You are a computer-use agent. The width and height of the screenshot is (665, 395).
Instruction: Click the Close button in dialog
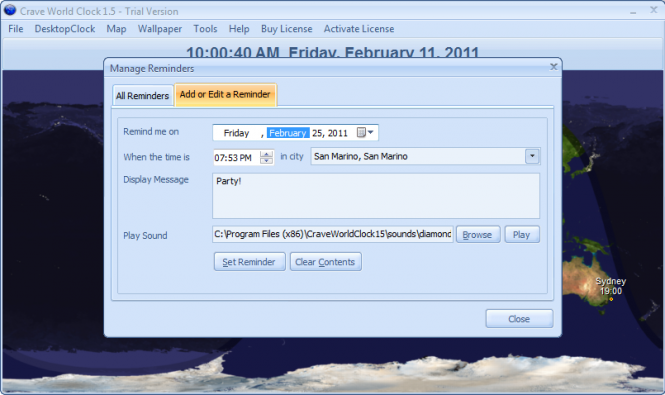[x=519, y=319]
